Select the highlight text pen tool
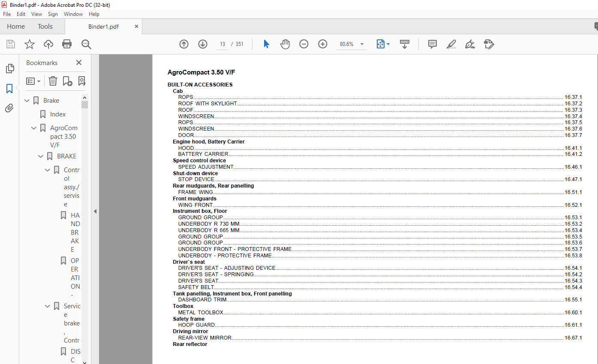598x364 pixels. click(x=451, y=44)
